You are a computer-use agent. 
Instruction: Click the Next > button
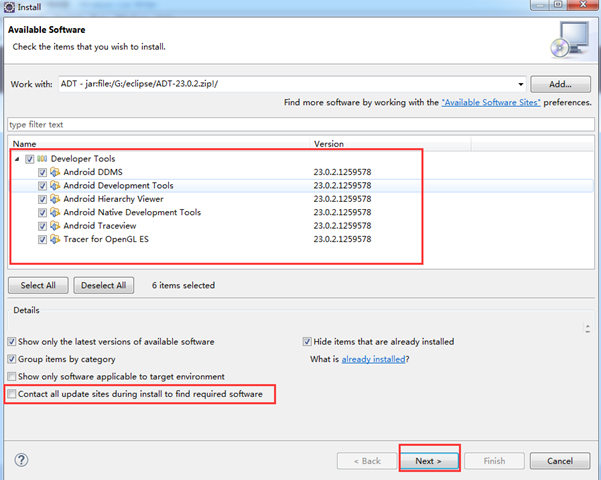429,461
